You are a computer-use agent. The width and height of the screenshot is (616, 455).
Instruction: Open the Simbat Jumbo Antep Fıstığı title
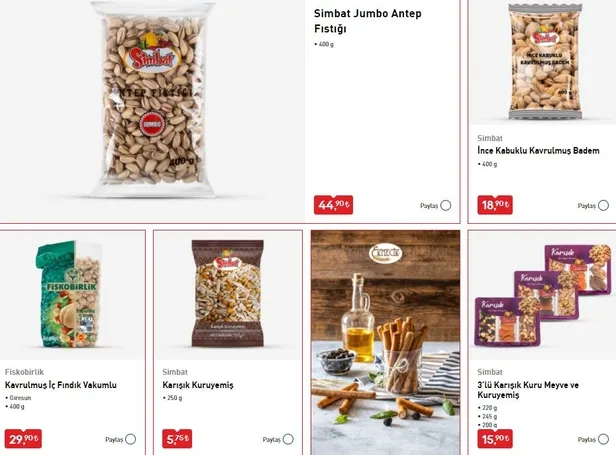click(x=368, y=21)
